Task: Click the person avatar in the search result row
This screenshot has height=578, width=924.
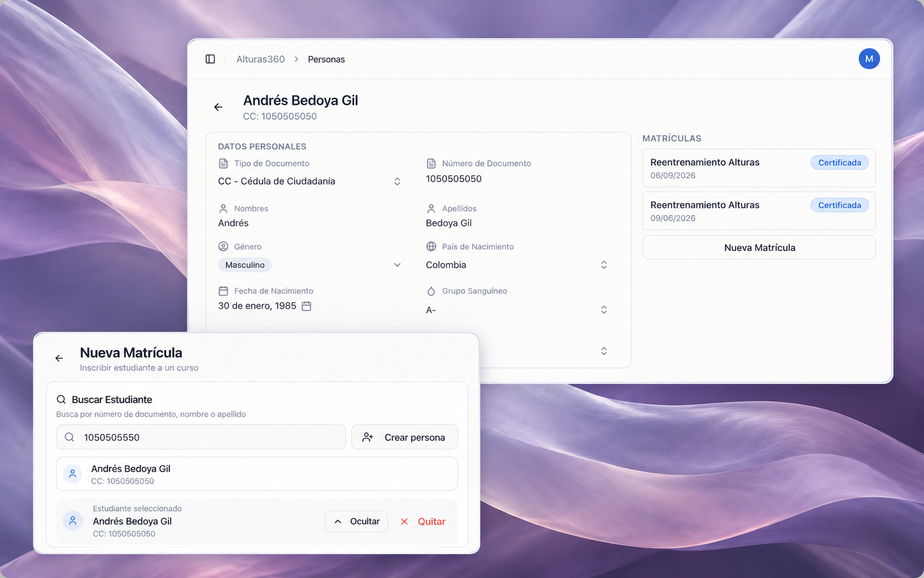Action: [73, 474]
